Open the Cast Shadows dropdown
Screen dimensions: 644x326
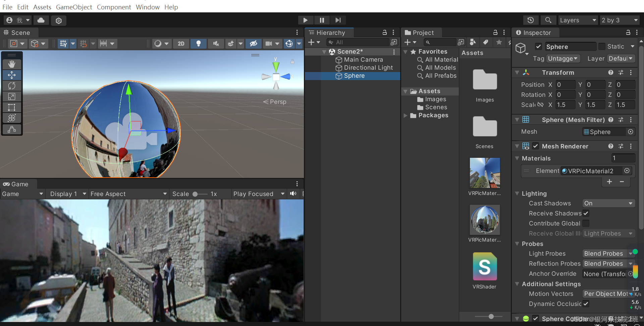(608, 203)
